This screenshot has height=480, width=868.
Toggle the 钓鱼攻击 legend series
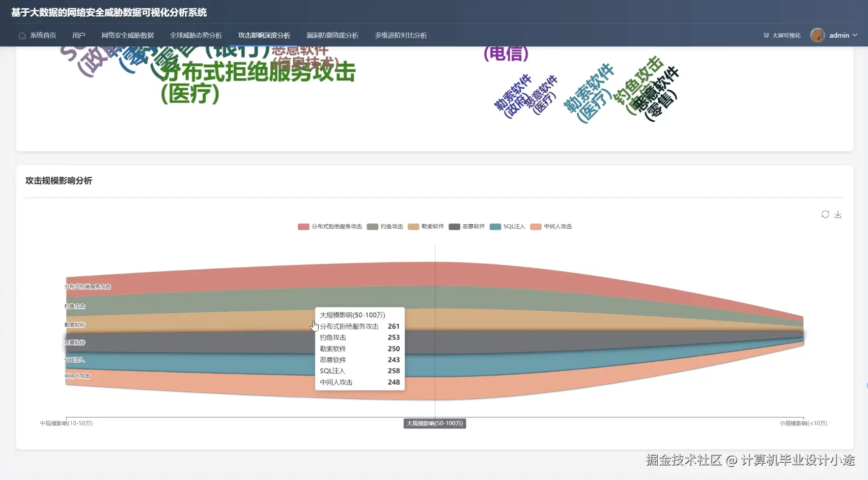pyautogui.click(x=385, y=227)
